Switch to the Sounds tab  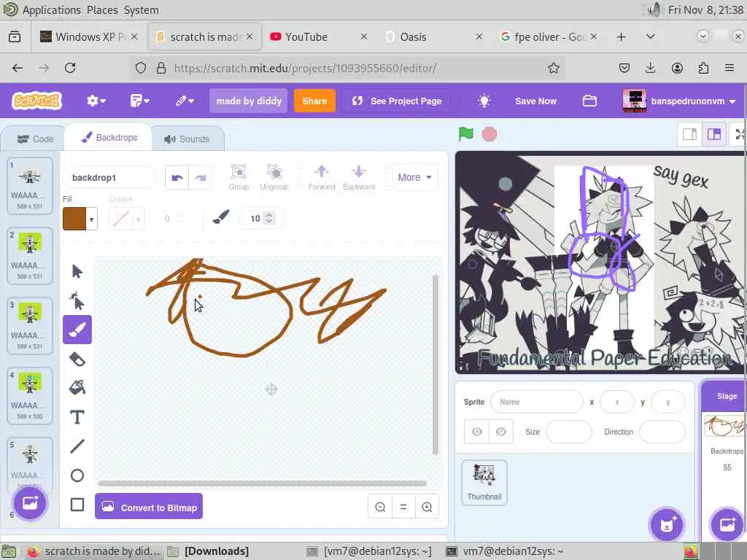(x=187, y=139)
